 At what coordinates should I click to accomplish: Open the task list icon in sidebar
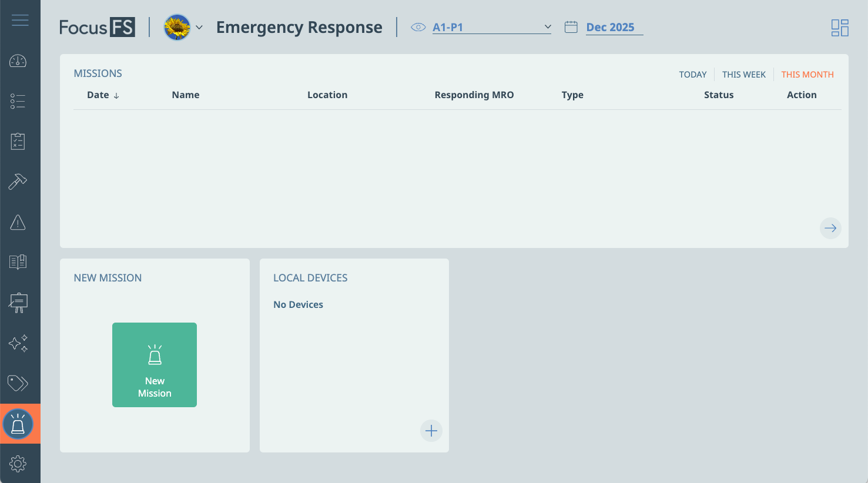coord(18,102)
